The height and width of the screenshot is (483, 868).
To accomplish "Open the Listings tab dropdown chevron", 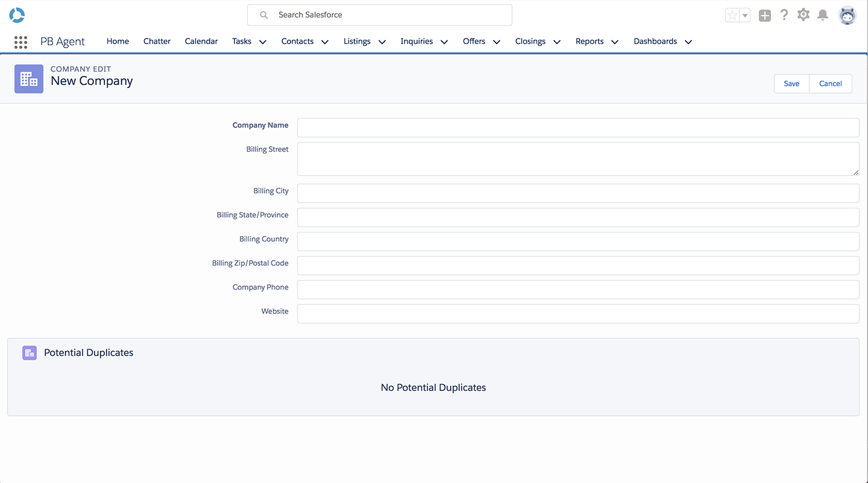I will [x=382, y=42].
